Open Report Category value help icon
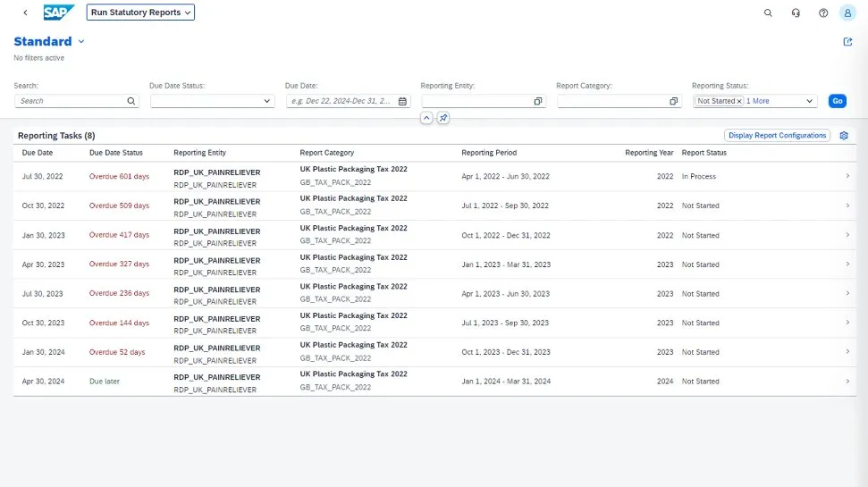Viewport: 868px width, 487px height. pos(673,102)
